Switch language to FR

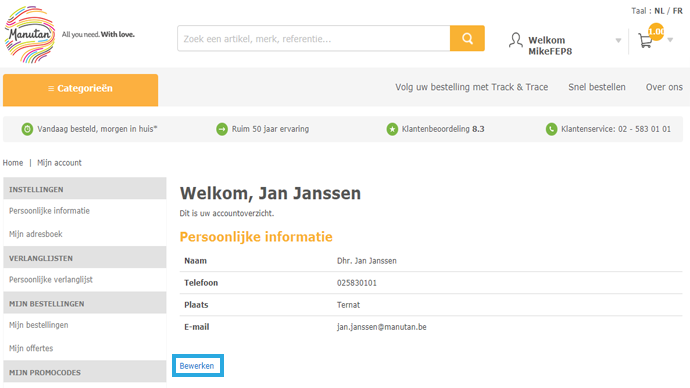(x=678, y=11)
